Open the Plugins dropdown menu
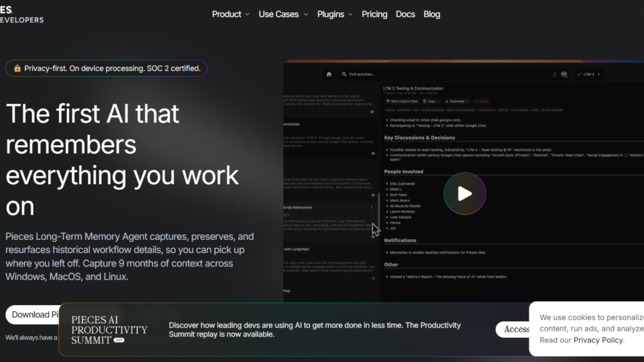644x362 pixels. point(335,14)
